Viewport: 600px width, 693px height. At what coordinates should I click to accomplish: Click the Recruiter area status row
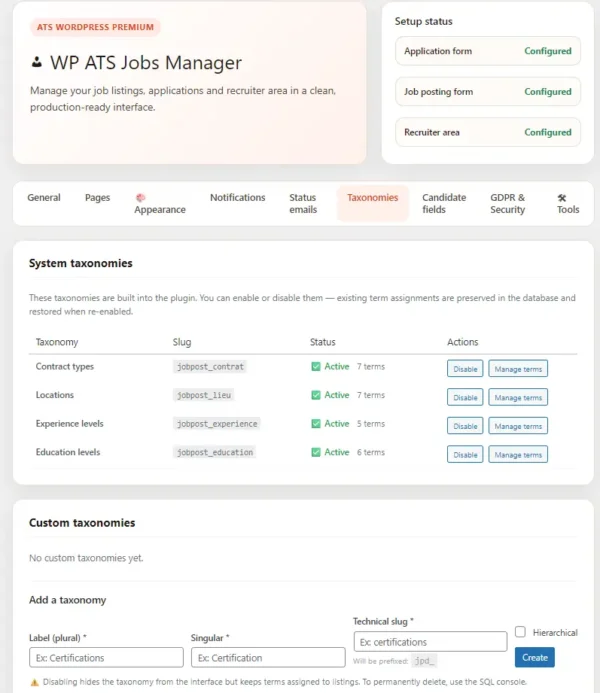(x=488, y=132)
